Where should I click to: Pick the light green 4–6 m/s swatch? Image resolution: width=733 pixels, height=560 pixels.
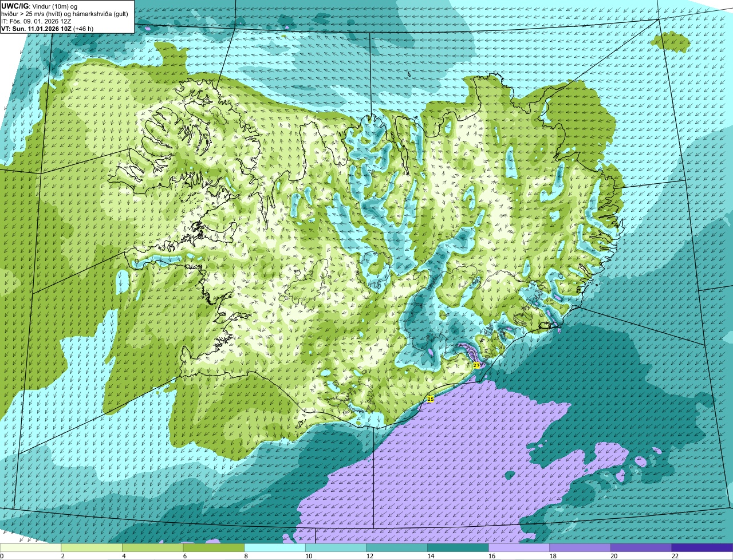click(153, 547)
